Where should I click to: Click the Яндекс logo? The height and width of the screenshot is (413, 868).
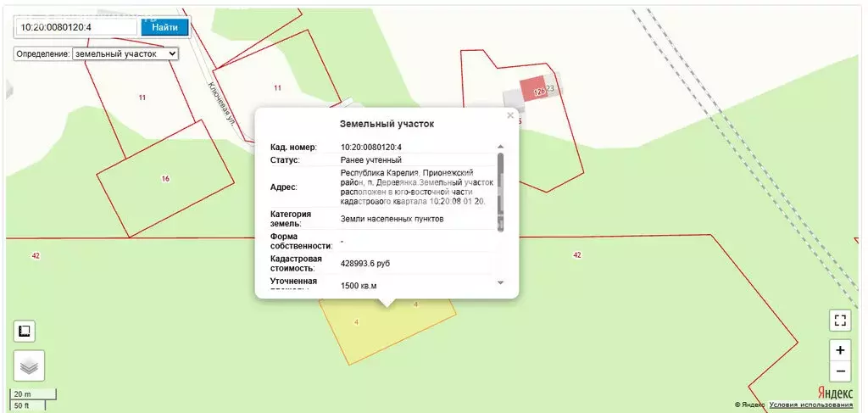click(x=835, y=393)
